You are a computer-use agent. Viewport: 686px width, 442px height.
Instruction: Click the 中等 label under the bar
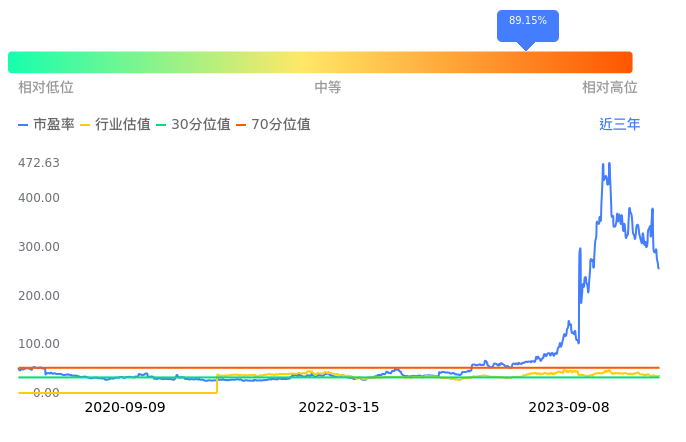coord(328,88)
